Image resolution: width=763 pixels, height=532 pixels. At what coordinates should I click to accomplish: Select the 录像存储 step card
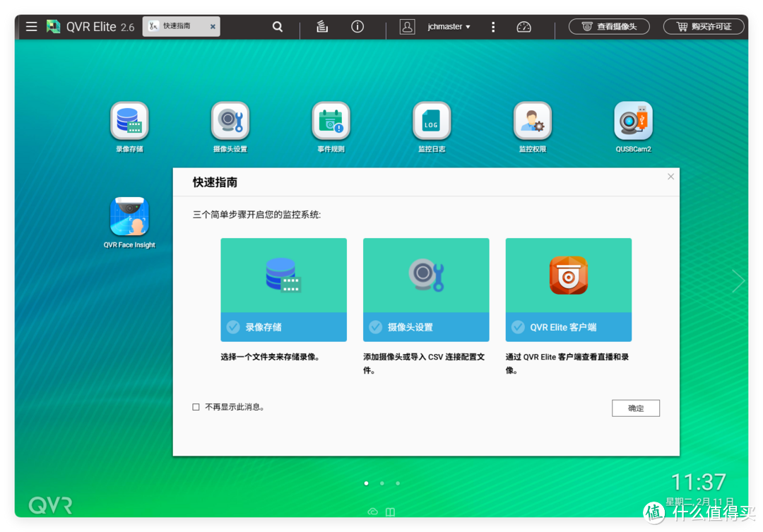pos(283,290)
